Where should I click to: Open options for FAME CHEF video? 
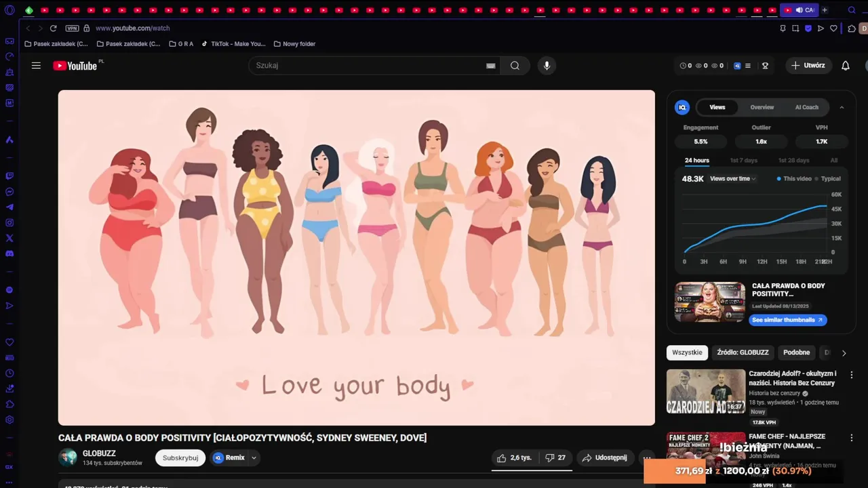coord(852,438)
